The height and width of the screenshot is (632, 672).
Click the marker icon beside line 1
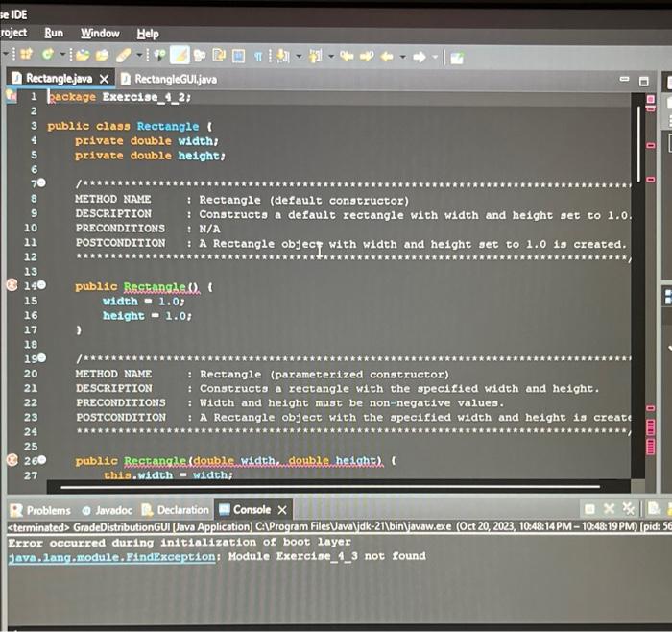[12, 95]
